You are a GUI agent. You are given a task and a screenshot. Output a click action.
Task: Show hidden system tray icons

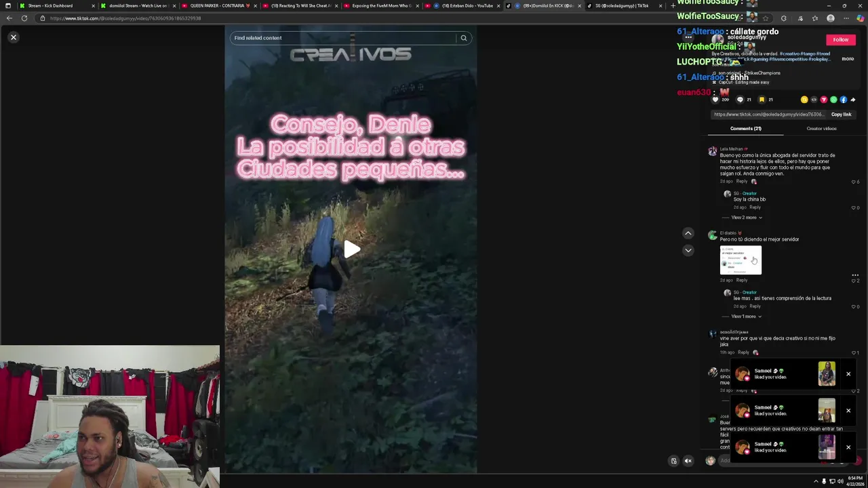point(816,481)
